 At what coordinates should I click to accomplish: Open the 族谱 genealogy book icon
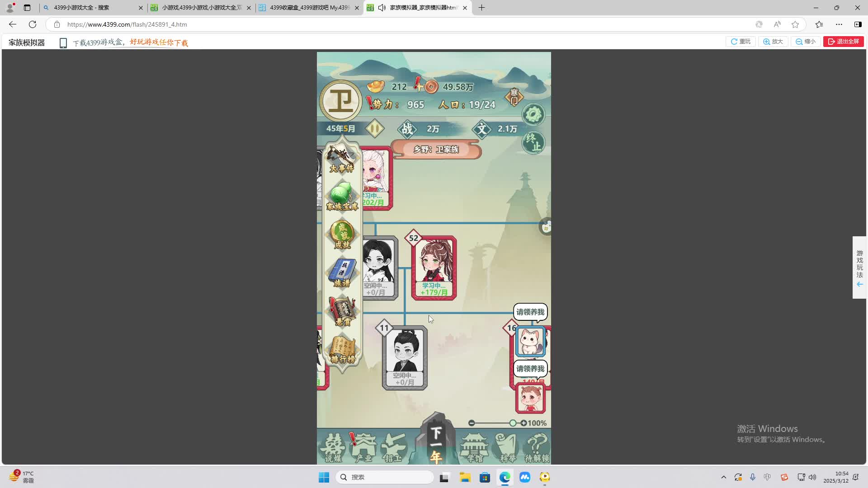342,273
